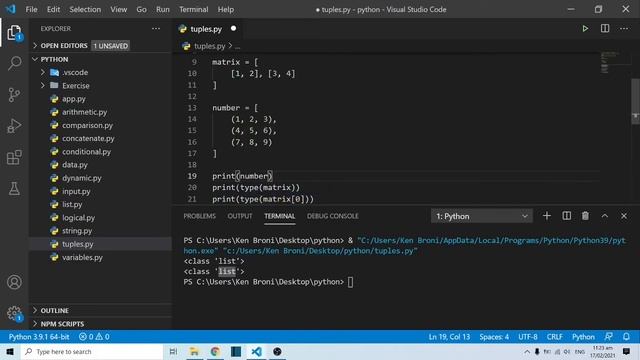Open the terminal selector dropdown 1: Python
The width and height of the screenshot is (640, 360).
(x=482, y=216)
